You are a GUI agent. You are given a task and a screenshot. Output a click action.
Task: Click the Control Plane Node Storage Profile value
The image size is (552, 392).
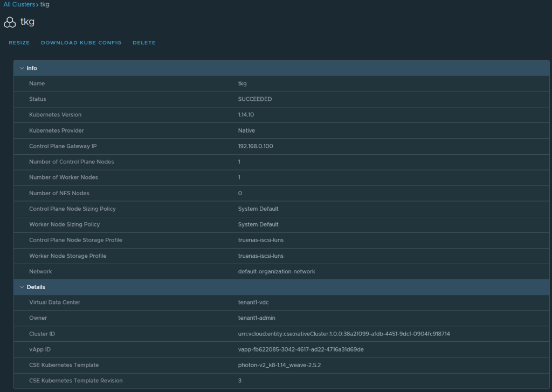tap(260, 240)
